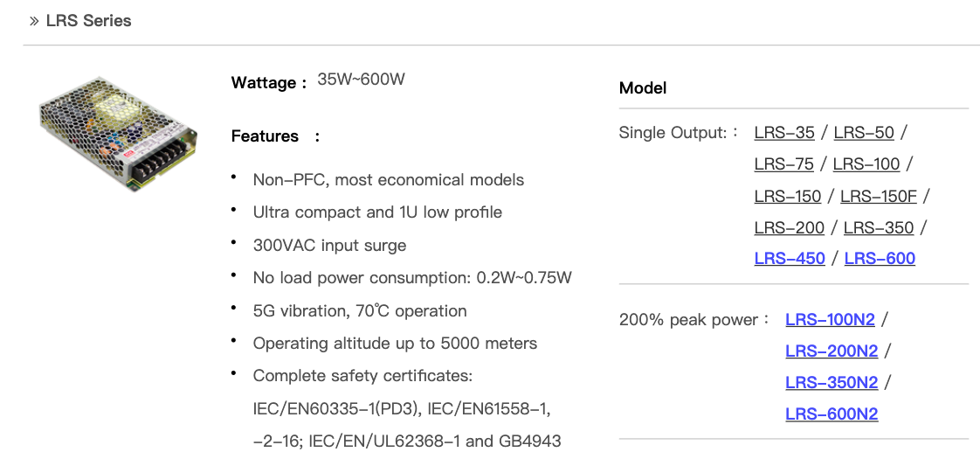Viewport: 980px width, 459px height.
Task: Click the LRS-600N2 model link
Action: [832, 414]
